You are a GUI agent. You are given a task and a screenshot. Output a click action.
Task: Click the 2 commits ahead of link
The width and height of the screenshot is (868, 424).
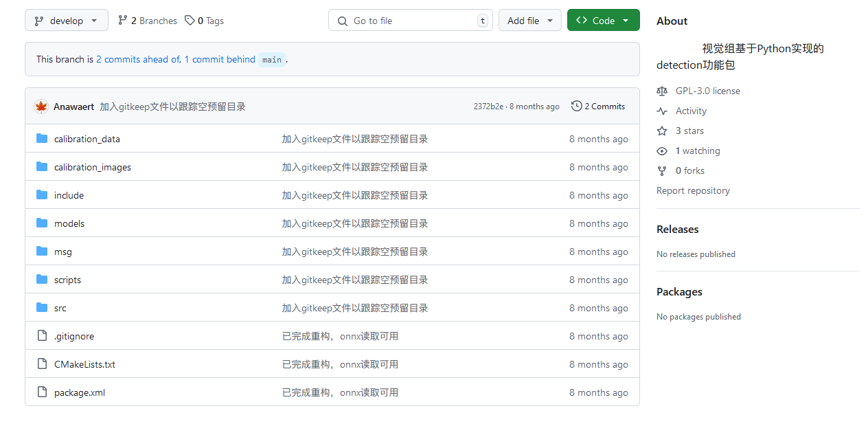[137, 59]
